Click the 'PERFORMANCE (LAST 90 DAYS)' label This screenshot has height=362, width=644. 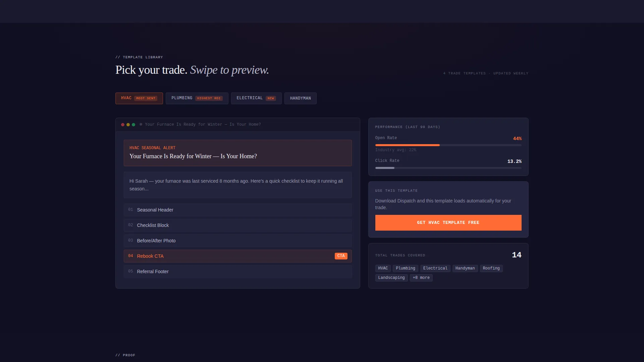pos(408,127)
